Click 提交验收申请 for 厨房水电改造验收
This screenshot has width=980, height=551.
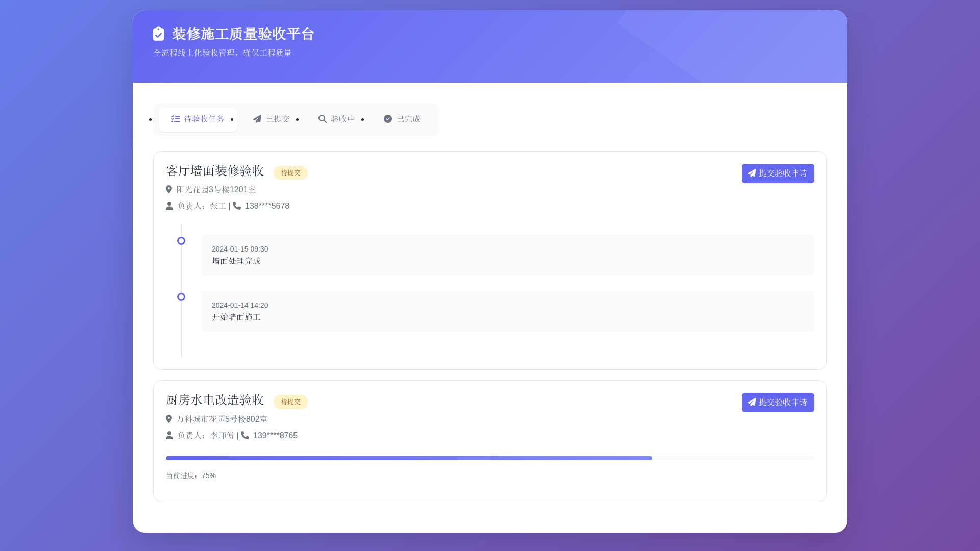(x=777, y=402)
